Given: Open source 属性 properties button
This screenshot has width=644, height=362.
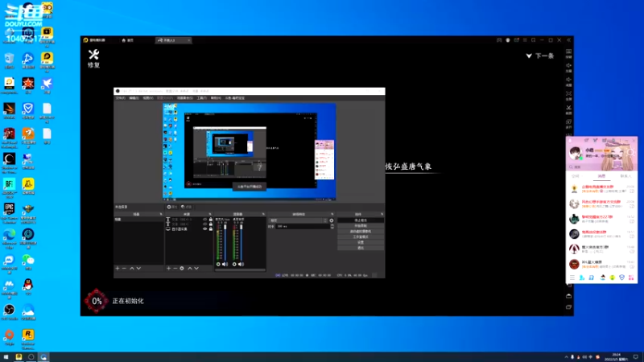Looking at the screenshot, I should pyautogui.click(x=172, y=207).
